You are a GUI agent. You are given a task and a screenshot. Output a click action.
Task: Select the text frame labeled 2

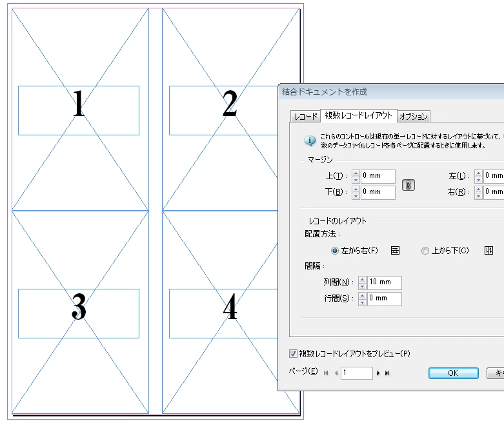(x=224, y=110)
